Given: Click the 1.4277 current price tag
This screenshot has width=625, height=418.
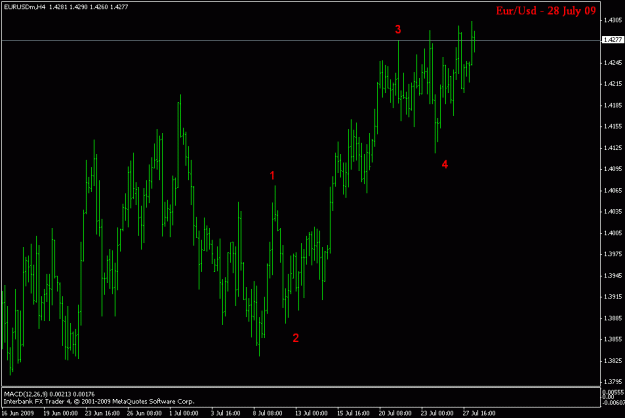Looking at the screenshot, I should coord(612,40).
